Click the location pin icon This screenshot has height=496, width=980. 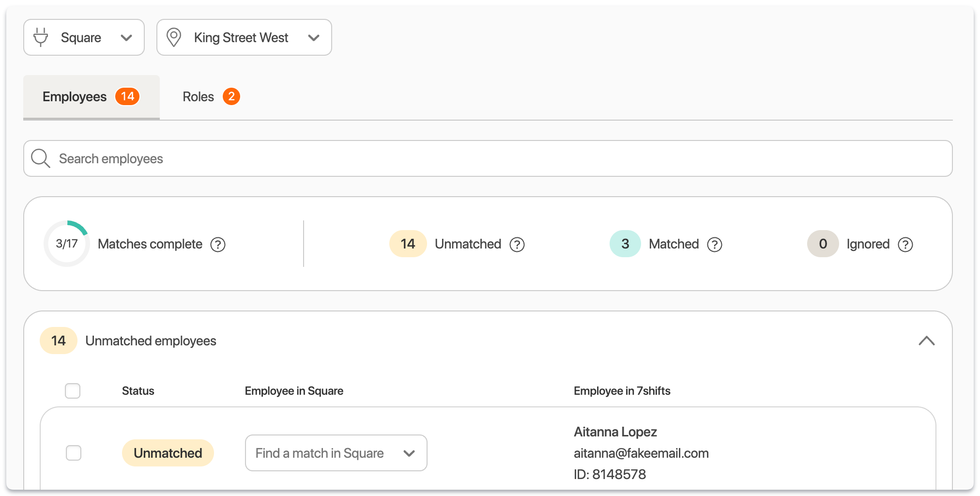click(x=173, y=37)
